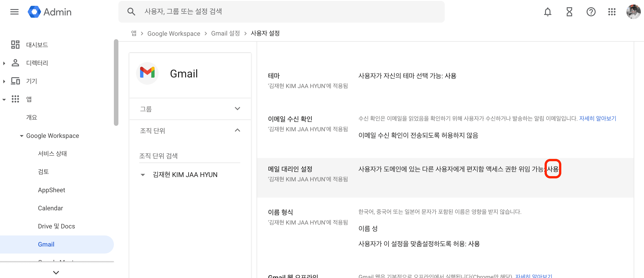Expand the 그룹 section

pyautogui.click(x=237, y=108)
